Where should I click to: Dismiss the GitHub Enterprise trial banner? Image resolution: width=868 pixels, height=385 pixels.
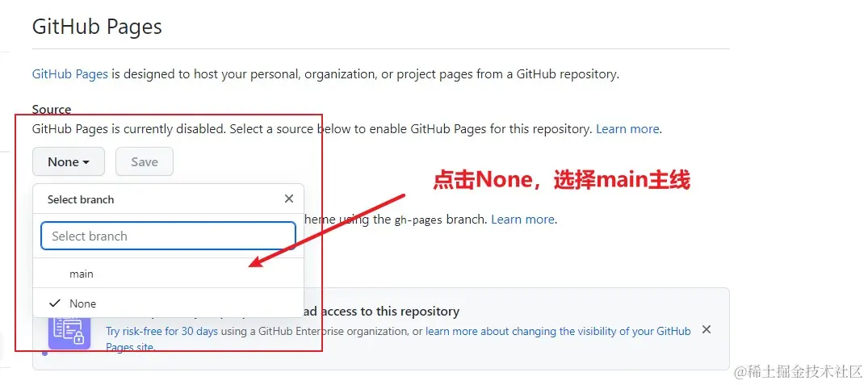[x=707, y=330]
